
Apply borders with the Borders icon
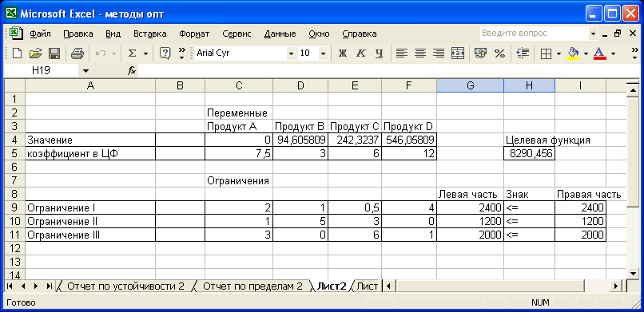pos(546,53)
